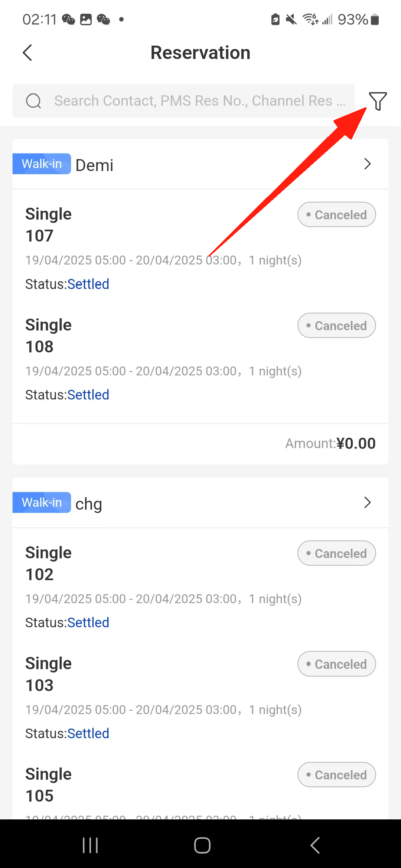
Task: Tap the Canceled badge for room 108
Action: click(x=336, y=325)
